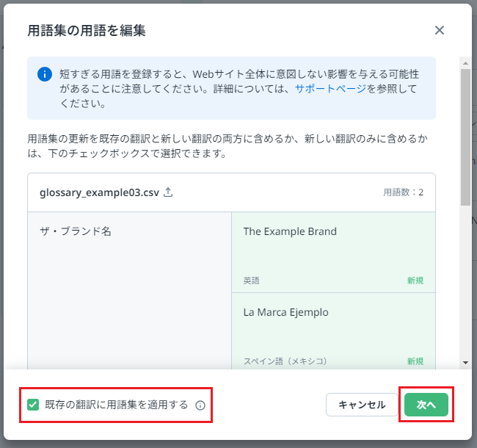The image size is (477, 448).
Task: Click the 新規 badge in the Spanish row
Action: click(415, 361)
